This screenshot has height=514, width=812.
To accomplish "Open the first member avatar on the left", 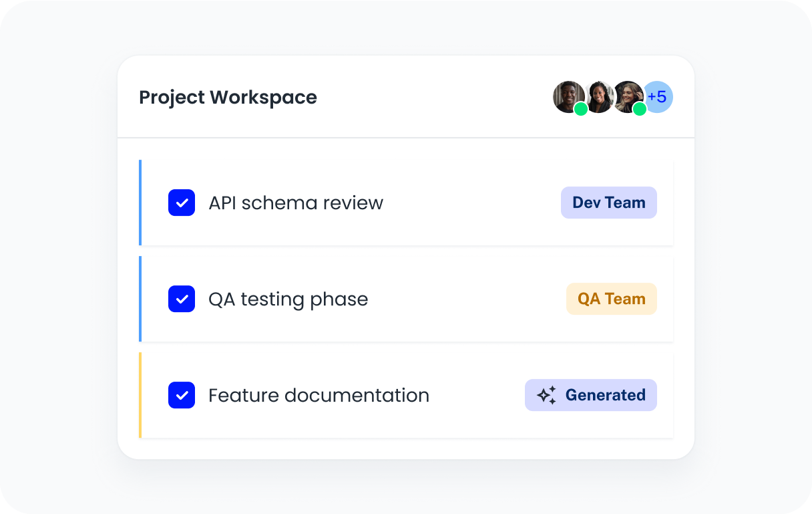I will pos(568,96).
